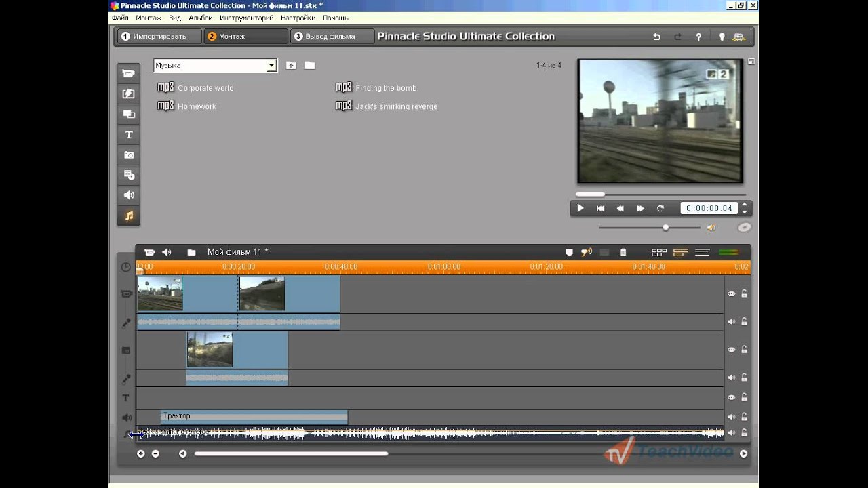Open the Transitions section in album sidebar
Image resolution: width=868 pixels, height=488 pixels.
tap(128, 94)
